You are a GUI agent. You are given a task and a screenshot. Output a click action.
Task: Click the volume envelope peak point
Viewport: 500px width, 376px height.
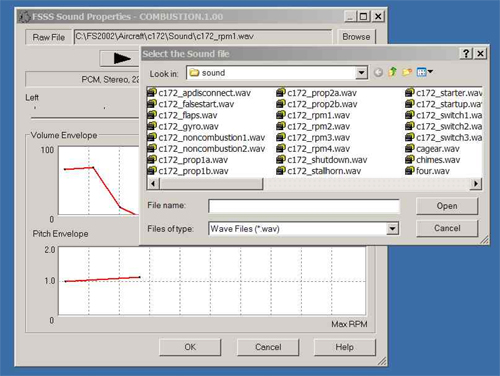pyautogui.click(x=93, y=167)
